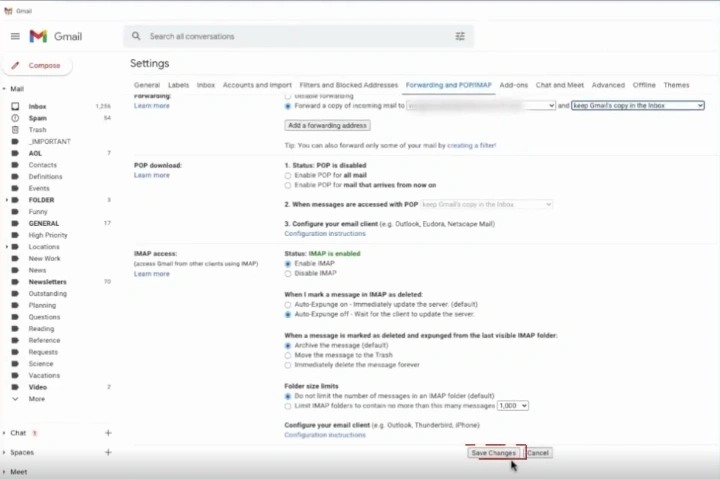Select Auto-Expunge on option
Viewport: 720px width, 479px height.
(x=287, y=304)
